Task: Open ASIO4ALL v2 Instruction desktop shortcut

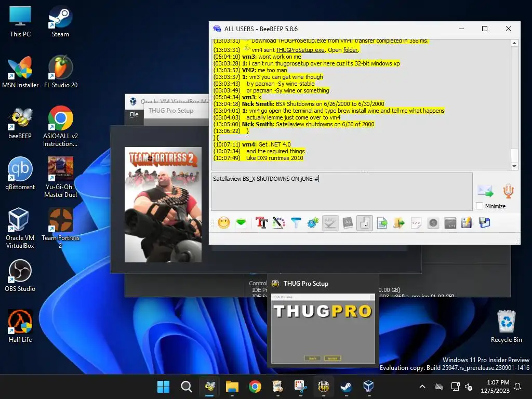Action: 60,127
